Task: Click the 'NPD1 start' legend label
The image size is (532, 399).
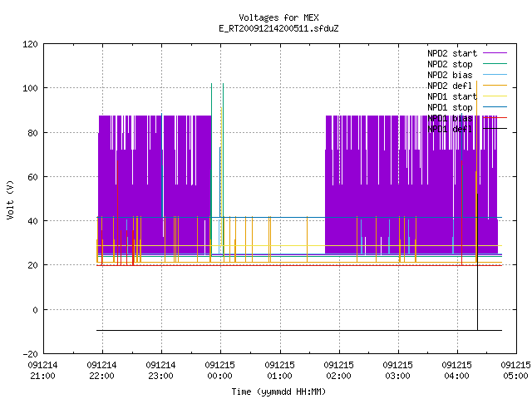Action: tap(452, 96)
